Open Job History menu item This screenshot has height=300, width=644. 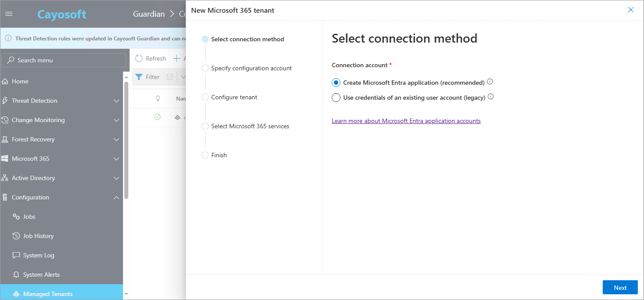pyautogui.click(x=62, y=236)
